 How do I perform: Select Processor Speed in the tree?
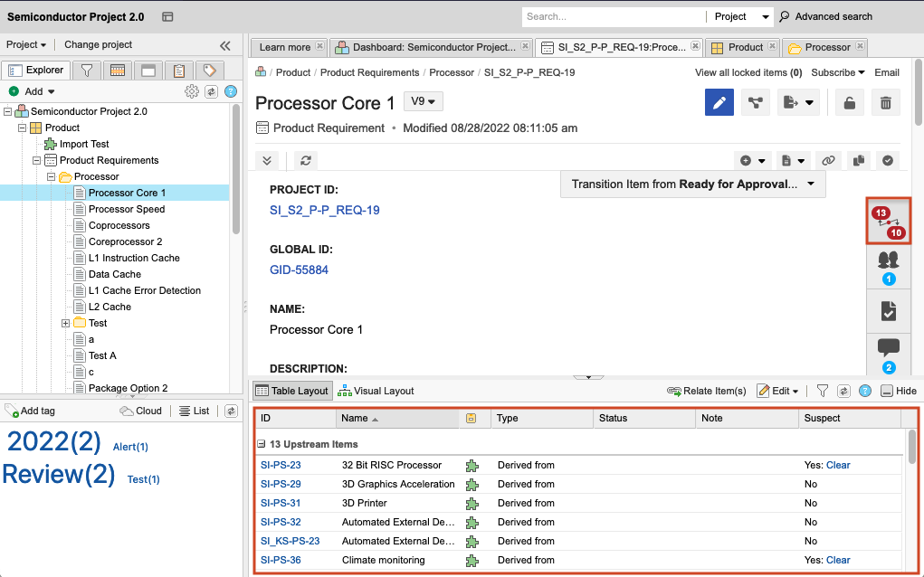point(127,209)
